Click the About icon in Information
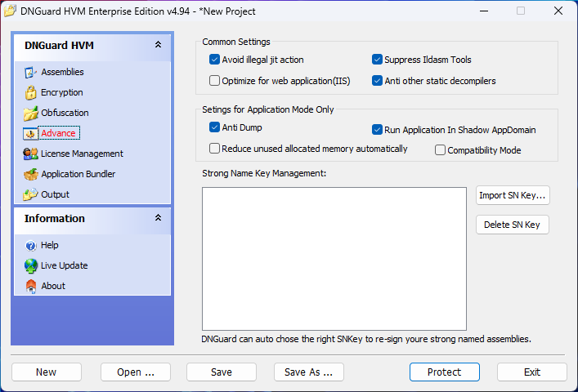The width and height of the screenshot is (578, 392). pos(31,286)
